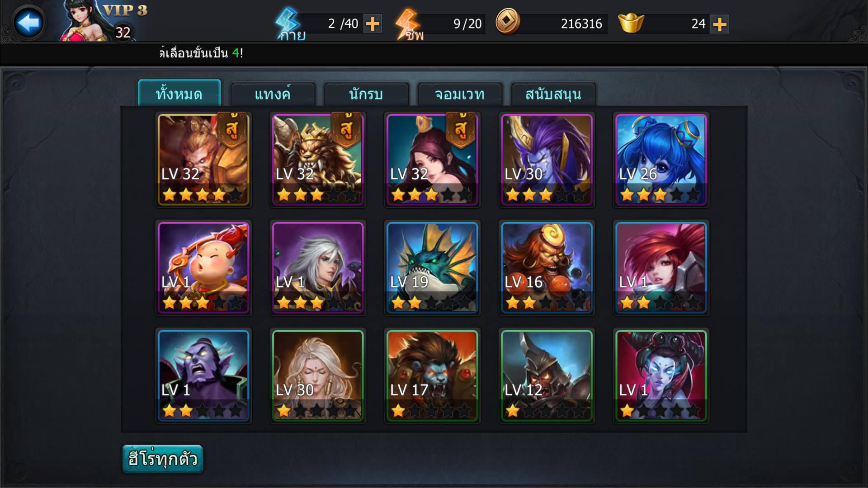The height and width of the screenshot is (488, 868).
Task: Select the ทั้งหมด tab
Action: [x=179, y=93]
